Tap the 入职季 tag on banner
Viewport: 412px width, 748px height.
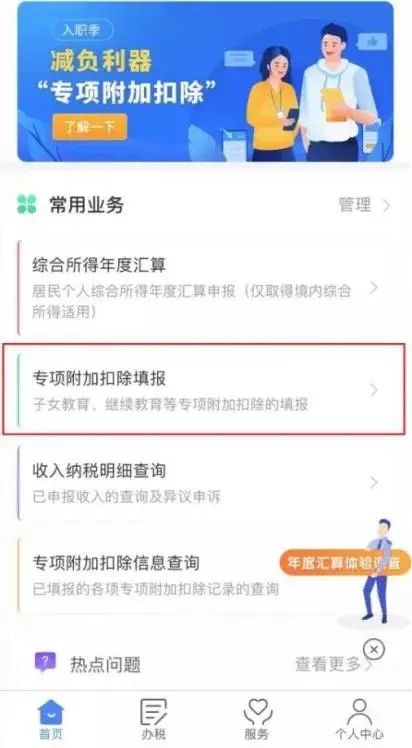click(82, 30)
